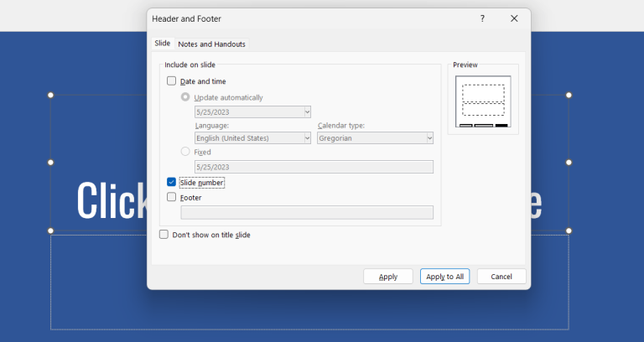644x342 pixels.
Task: Expand the Calendar type dropdown
Action: 429,138
